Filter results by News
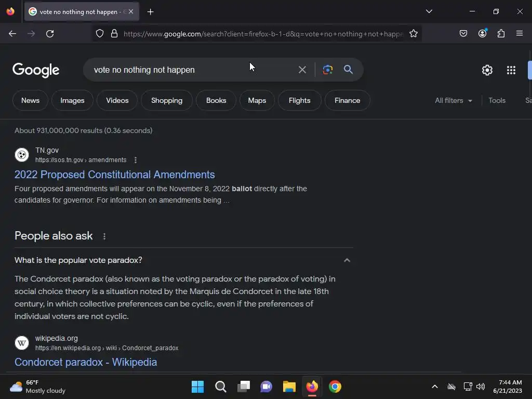The width and height of the screenshot is (532, 399). [x=31, y=100]
